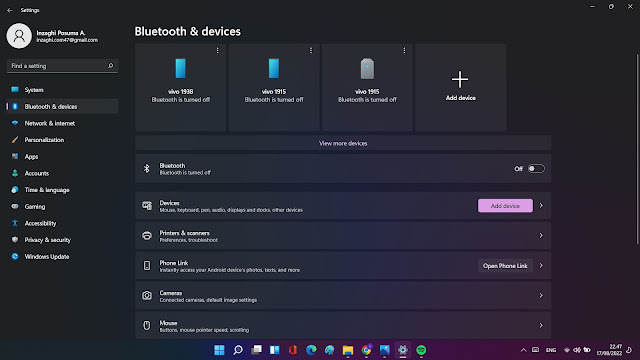This screenshot has width=640, height=360.
Task: Open options menu for vivo 1915 card with gray device icon
Action: point(404,50)
